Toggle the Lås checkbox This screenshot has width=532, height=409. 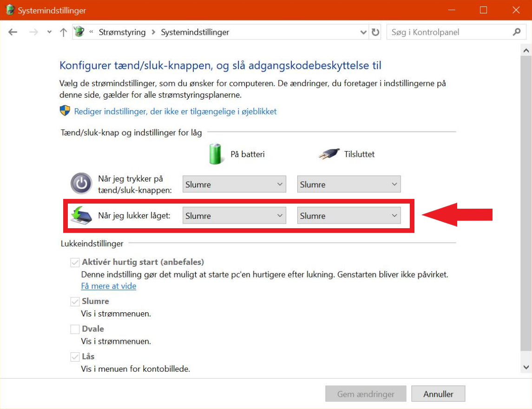pyautogui.click(x=75, y=357)
